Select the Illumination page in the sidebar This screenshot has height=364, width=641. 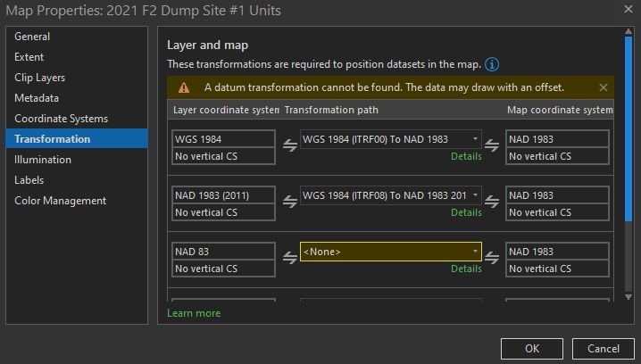point(43,160)
